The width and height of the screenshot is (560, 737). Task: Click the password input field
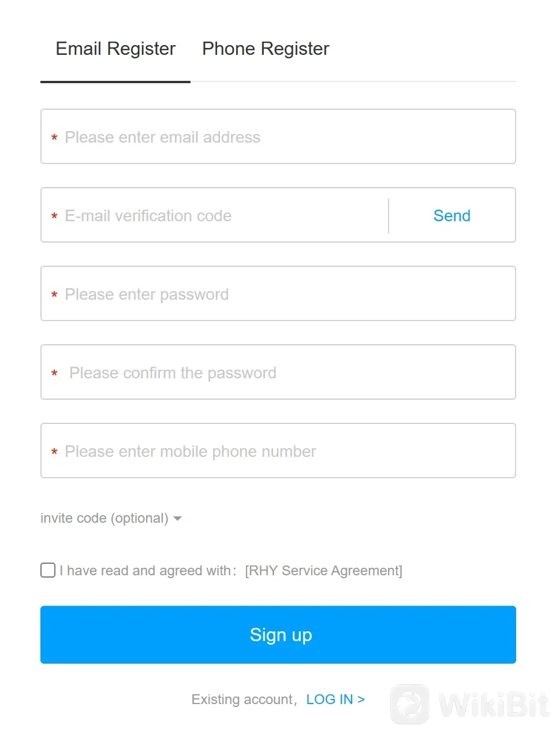tap(278, 293)
